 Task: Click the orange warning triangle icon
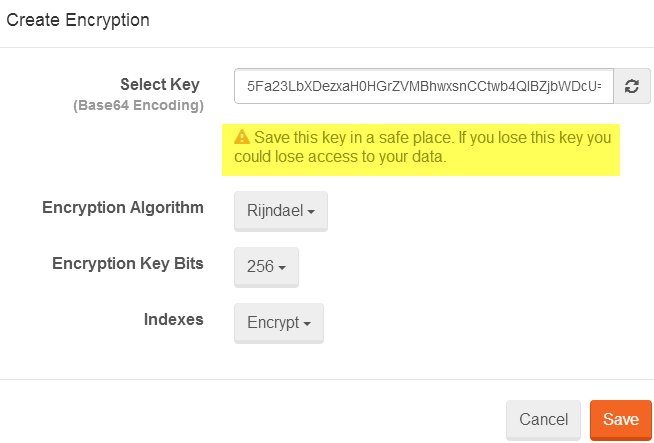click(x=242, y=137)
